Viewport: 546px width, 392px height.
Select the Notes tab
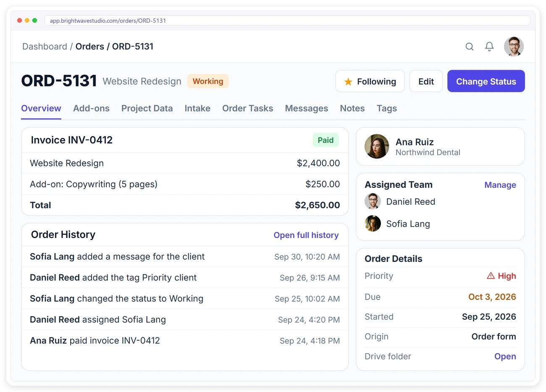(x=352, y=108)
